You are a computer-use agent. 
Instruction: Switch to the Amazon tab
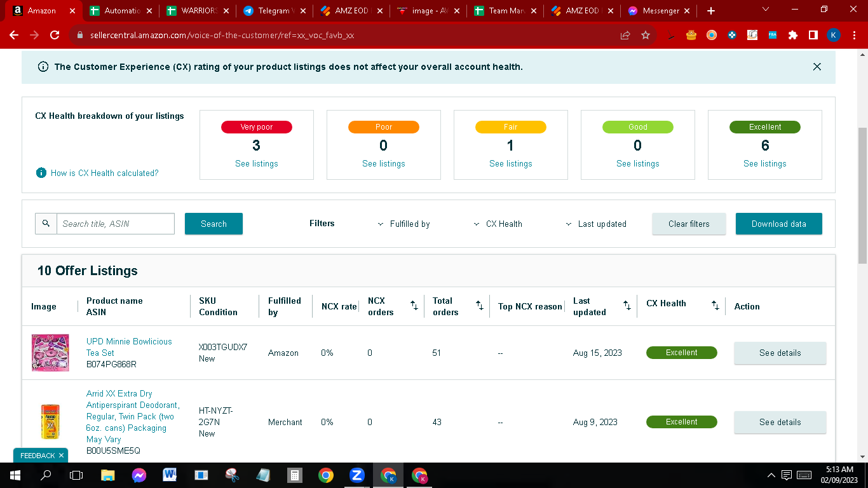42,11
